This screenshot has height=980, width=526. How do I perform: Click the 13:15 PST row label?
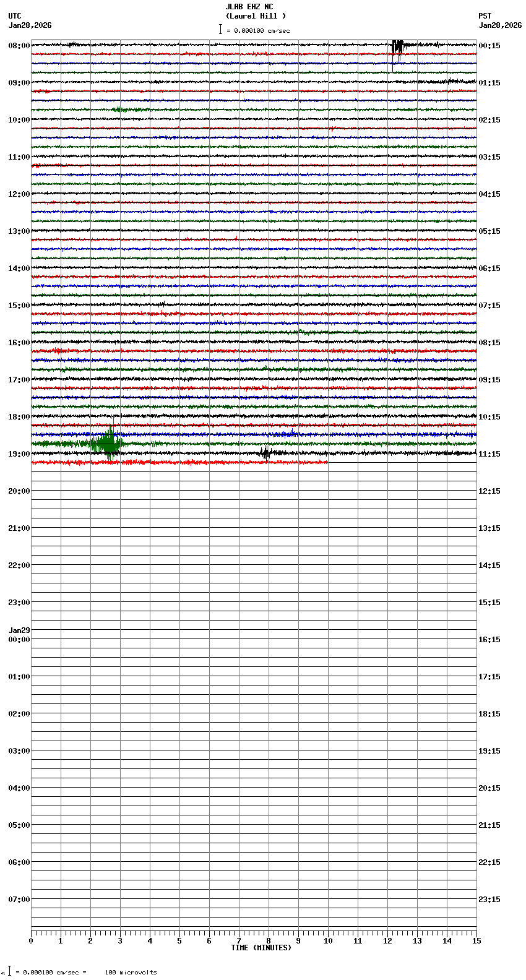(x=489, y=528)
